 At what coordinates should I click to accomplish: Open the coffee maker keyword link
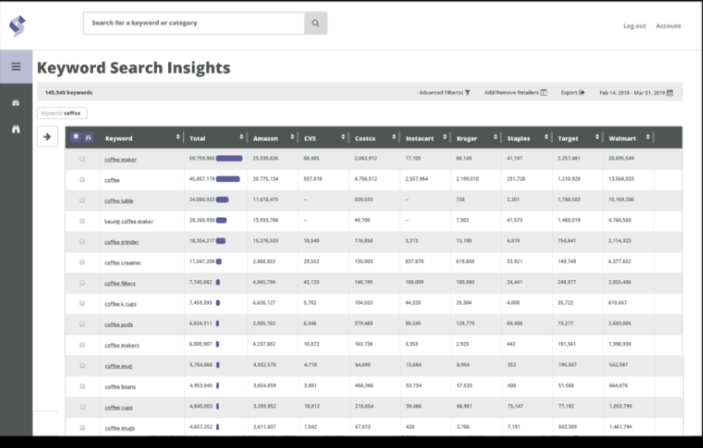coord(120,159)
